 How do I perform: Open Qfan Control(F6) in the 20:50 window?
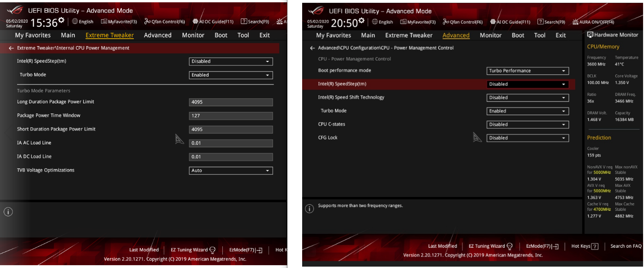tap(463, 22)
